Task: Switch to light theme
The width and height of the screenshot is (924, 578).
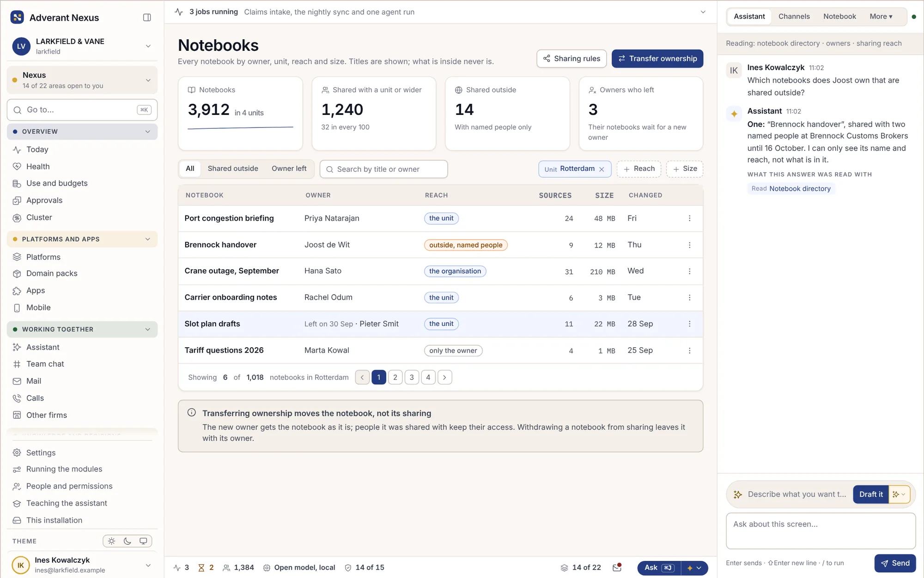Action: tap(112, 541)
